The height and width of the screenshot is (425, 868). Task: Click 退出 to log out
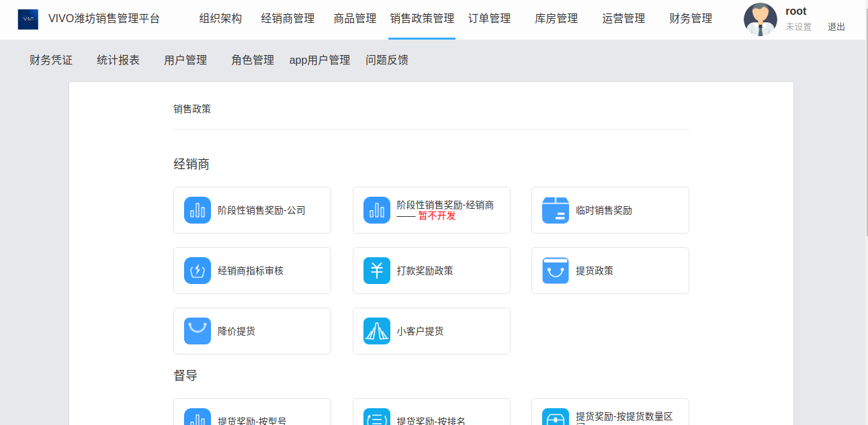836,28
